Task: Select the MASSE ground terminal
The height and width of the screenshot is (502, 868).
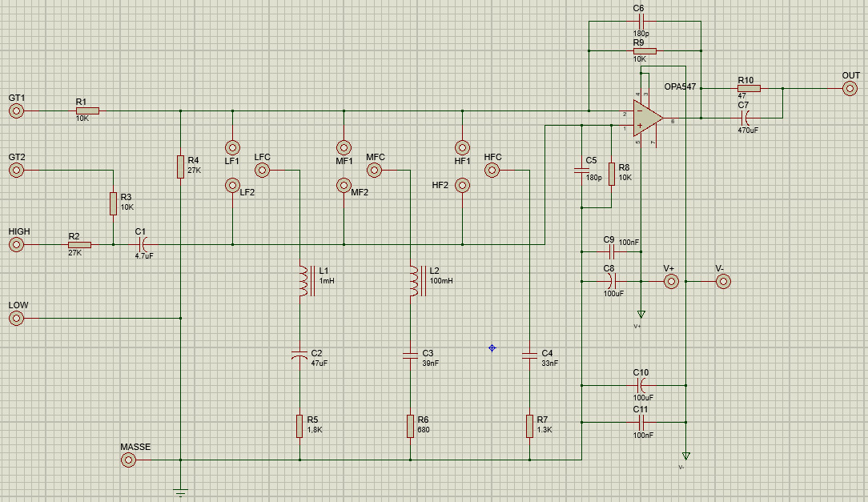Action: (x=128, y=460)
